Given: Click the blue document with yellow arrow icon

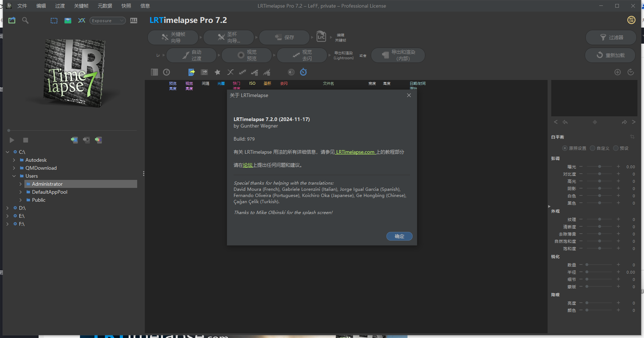Looking at the screenshot, I should pyautogui.click(x=192, y=72).
